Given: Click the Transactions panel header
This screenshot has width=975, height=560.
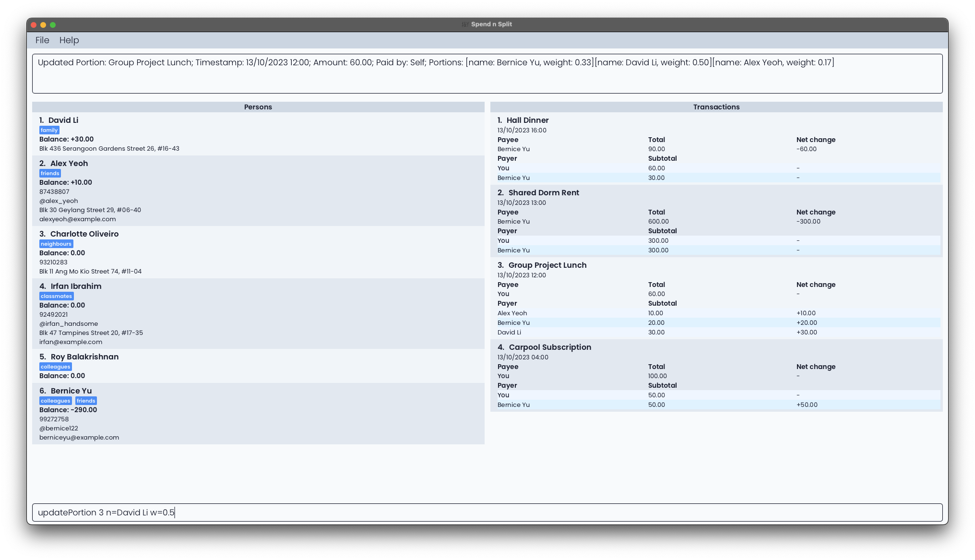Looking at the screenshot, I should coord(716,107).
